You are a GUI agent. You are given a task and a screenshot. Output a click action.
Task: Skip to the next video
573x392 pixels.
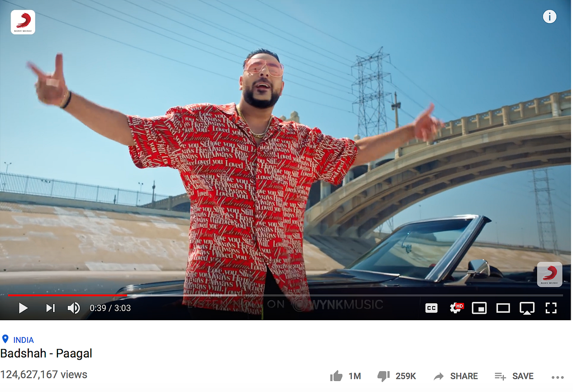(x=50, y=308)
